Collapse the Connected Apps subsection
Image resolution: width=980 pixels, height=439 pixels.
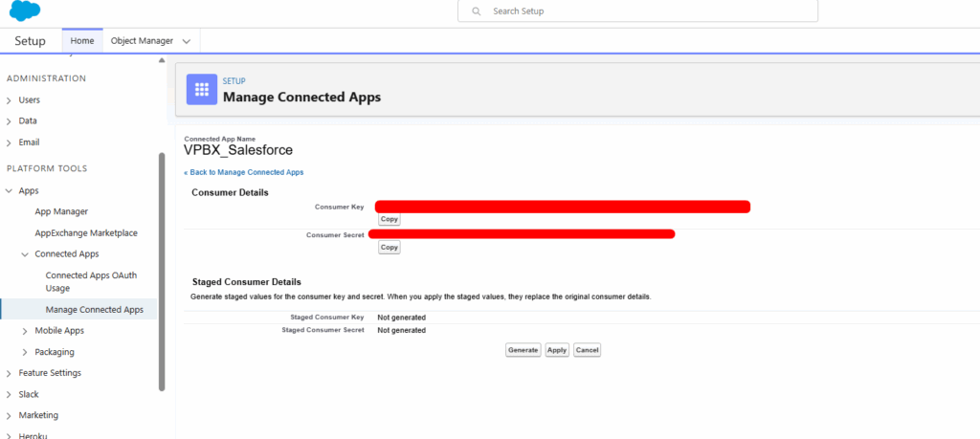pos(25,254)
